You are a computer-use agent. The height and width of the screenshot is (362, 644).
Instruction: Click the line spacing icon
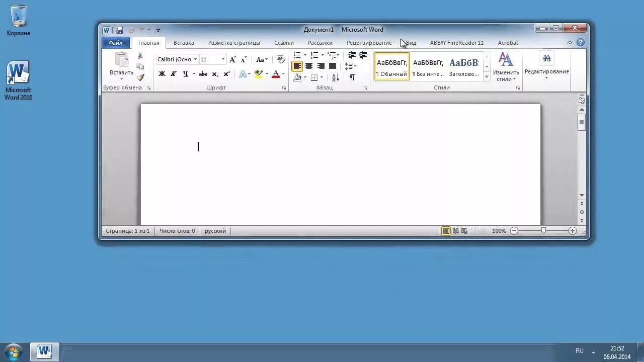[x=349, y=66]
